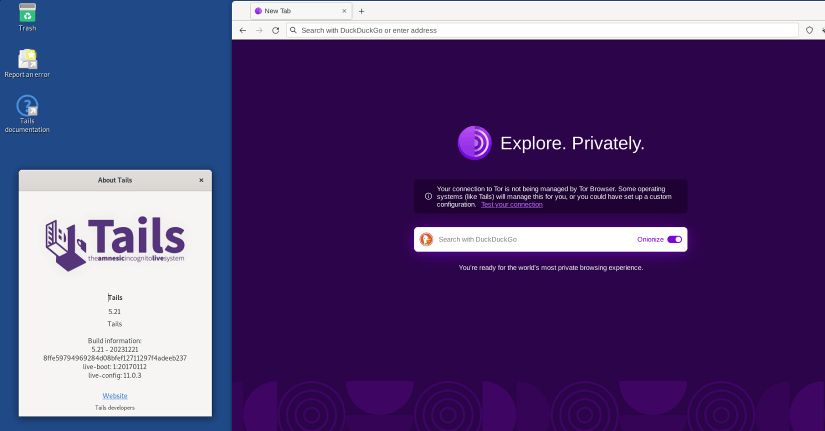This screenshot has width=825, height=431.
Task: Close the About Tails dialog
Action: 201,180
